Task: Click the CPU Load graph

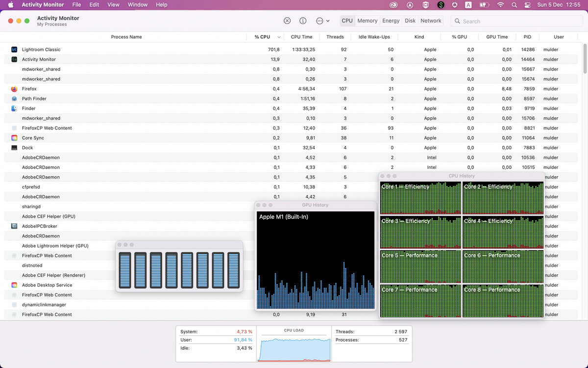Action: pos(294,347)
